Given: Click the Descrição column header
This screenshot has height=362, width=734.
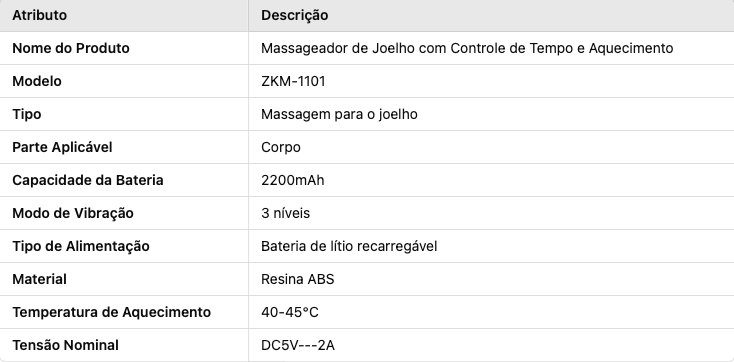Looking at the screenshot, I should coord(294,15).
